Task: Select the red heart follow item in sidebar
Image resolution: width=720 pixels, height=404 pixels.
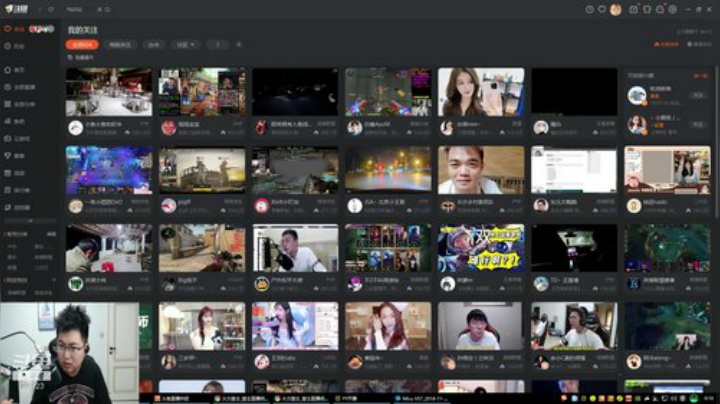Action: click(14, 29)
